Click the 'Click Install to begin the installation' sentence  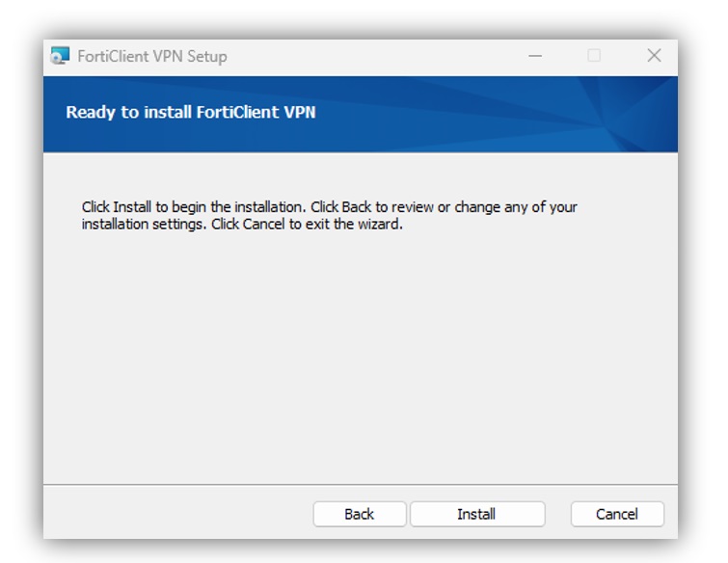194,207
